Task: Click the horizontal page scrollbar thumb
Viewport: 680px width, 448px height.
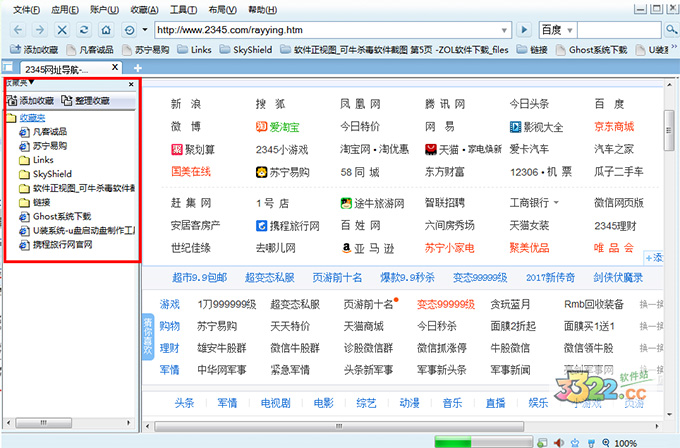Action: pos(339,426)
